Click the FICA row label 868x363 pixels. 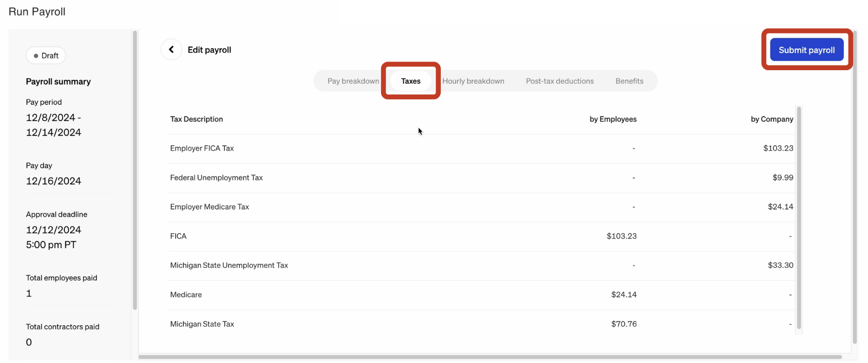(x=178, y=236)
